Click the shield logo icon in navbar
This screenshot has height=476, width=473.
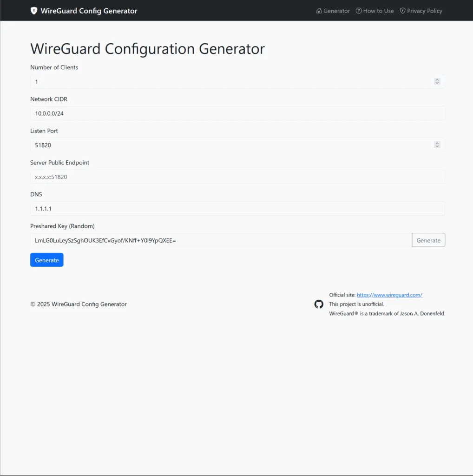pyautogui.click(x=33, y=11)
